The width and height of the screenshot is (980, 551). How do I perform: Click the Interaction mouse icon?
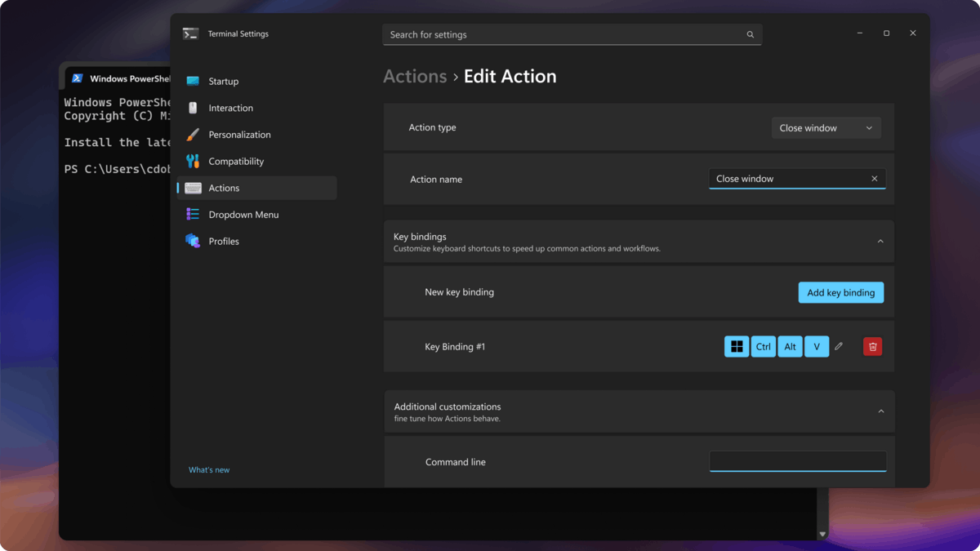(x=193, y=108)
